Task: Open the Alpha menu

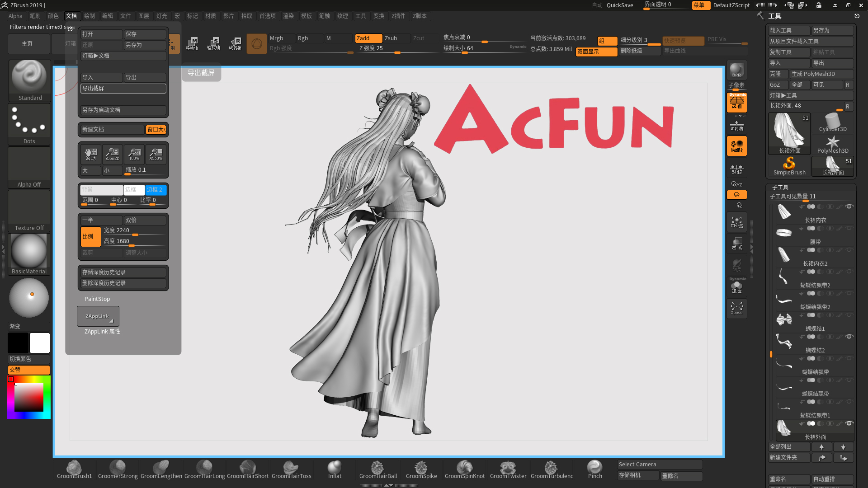Action: [15, 16]
